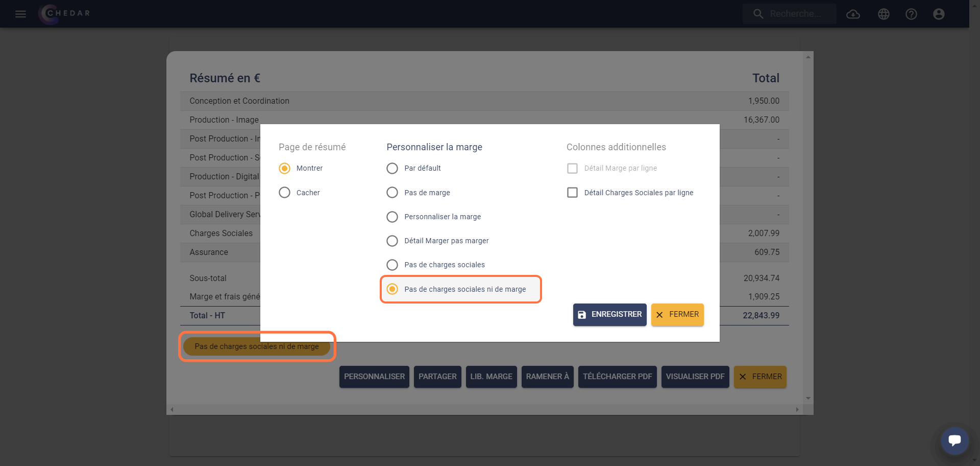Screen dimensions: 980x466
Task: Focus the Recherche search field
Action: click(790, 14)
